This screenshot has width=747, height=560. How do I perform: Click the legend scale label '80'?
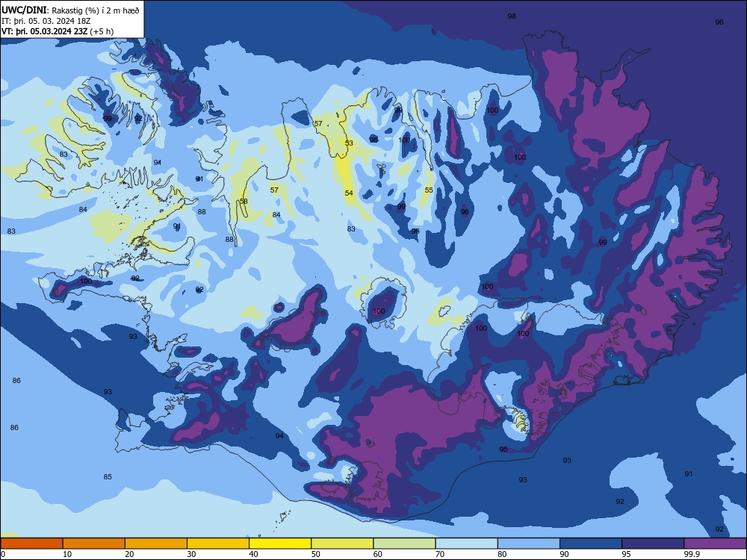(x=502, y=554)
